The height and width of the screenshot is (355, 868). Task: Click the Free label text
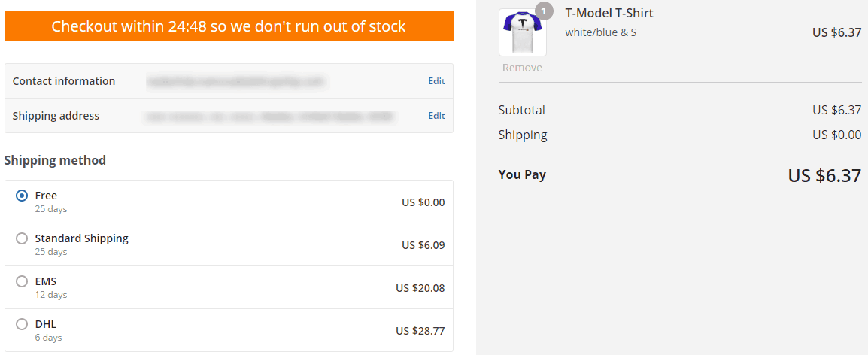(46, 196)
